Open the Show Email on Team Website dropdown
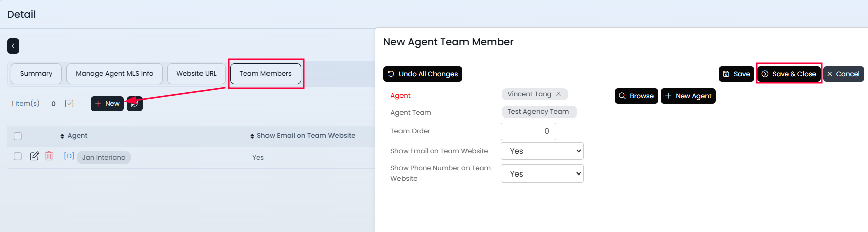Image resolution: width=868 pixels, height=232 pixels. pos(542,151)
